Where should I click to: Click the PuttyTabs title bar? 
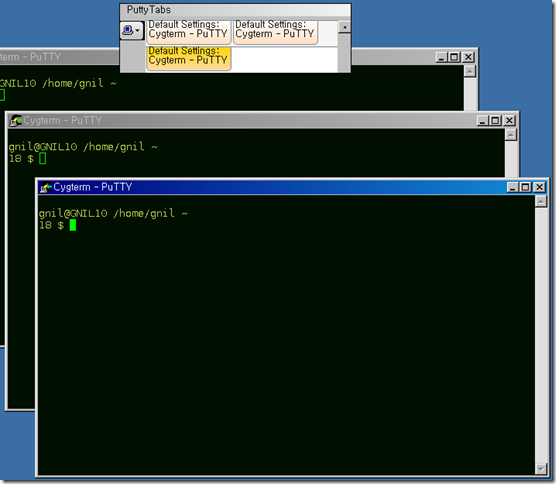[x=235, y=10]
